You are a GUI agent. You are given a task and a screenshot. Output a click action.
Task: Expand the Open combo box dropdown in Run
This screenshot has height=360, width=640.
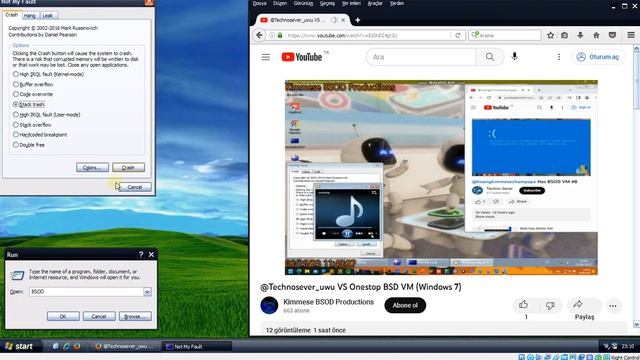tap(147, 292)
